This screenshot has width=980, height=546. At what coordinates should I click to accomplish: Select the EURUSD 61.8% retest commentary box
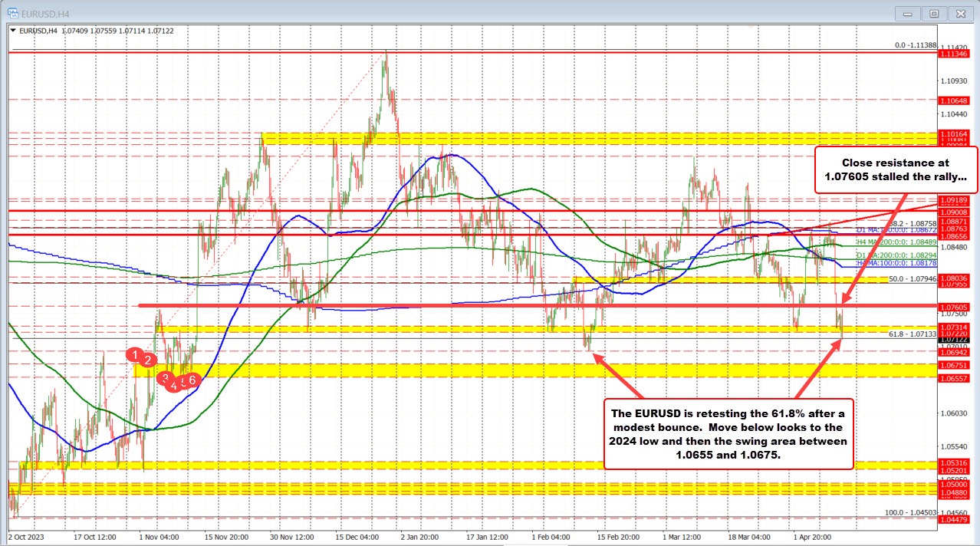click(x=728, y=433)
